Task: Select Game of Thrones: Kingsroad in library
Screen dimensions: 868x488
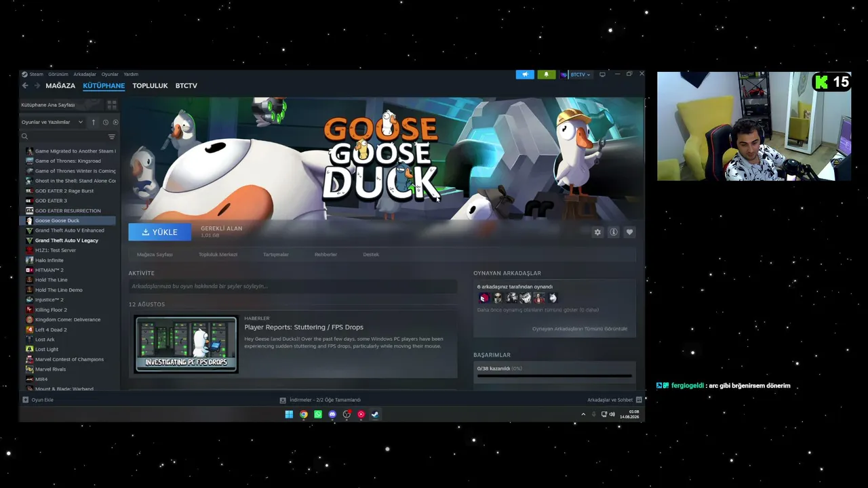Action: 68,161
